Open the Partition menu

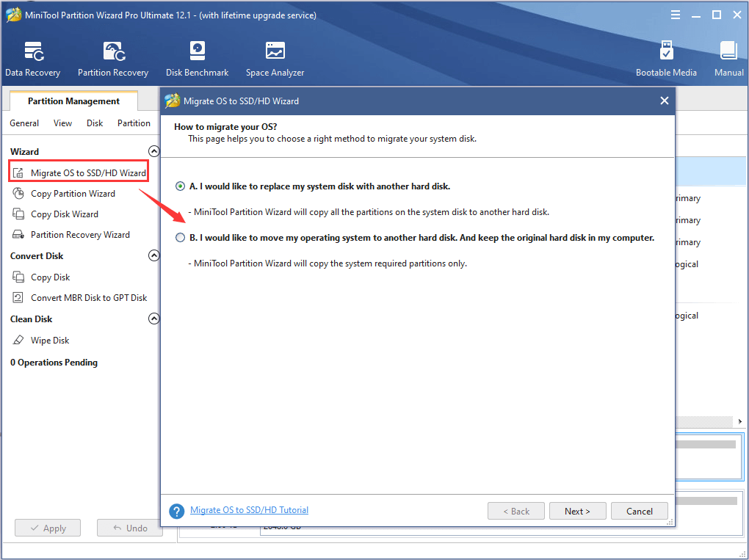tap(134, 123)
